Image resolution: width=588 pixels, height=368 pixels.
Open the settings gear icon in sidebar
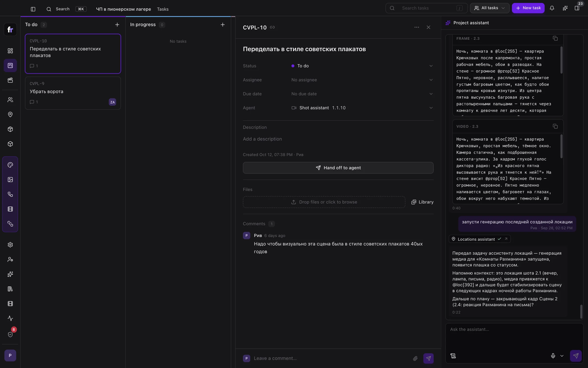[10, 245]
